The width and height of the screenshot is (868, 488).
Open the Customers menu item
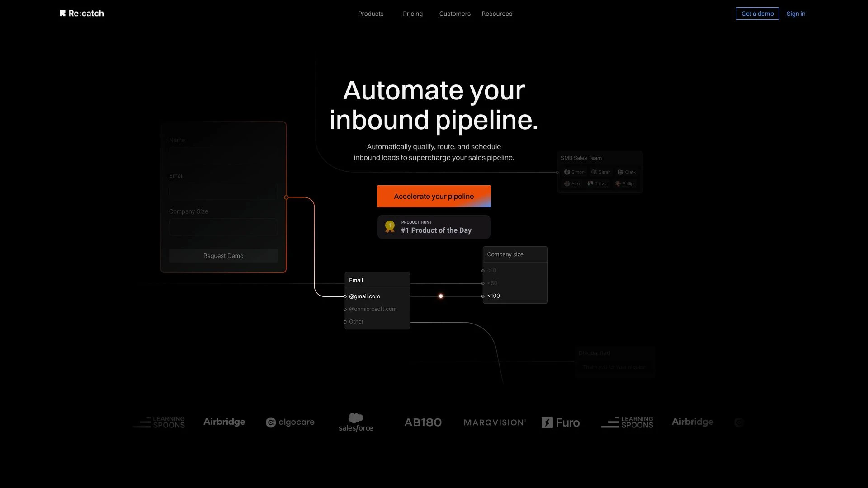click(455, 13)
